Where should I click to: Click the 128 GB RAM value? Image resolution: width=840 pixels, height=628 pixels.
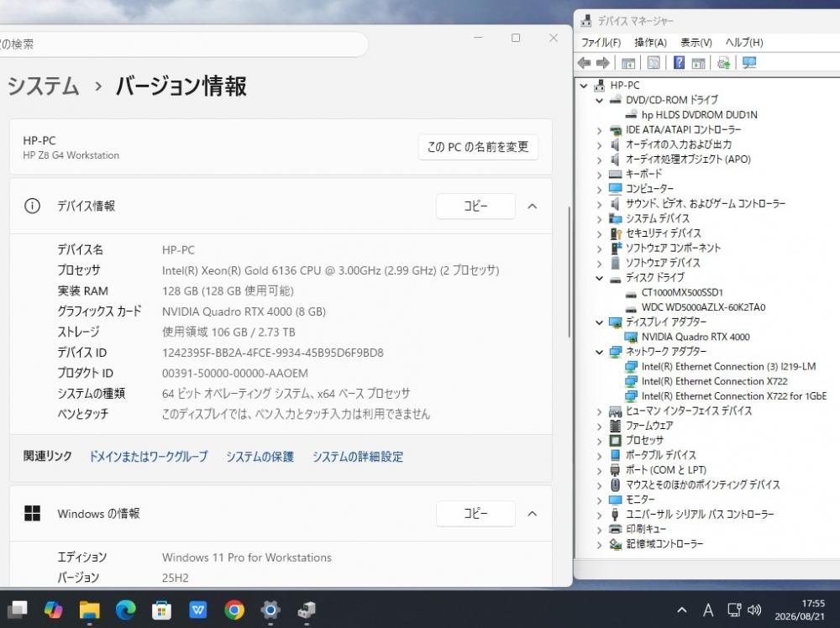[x=228, y=290]
